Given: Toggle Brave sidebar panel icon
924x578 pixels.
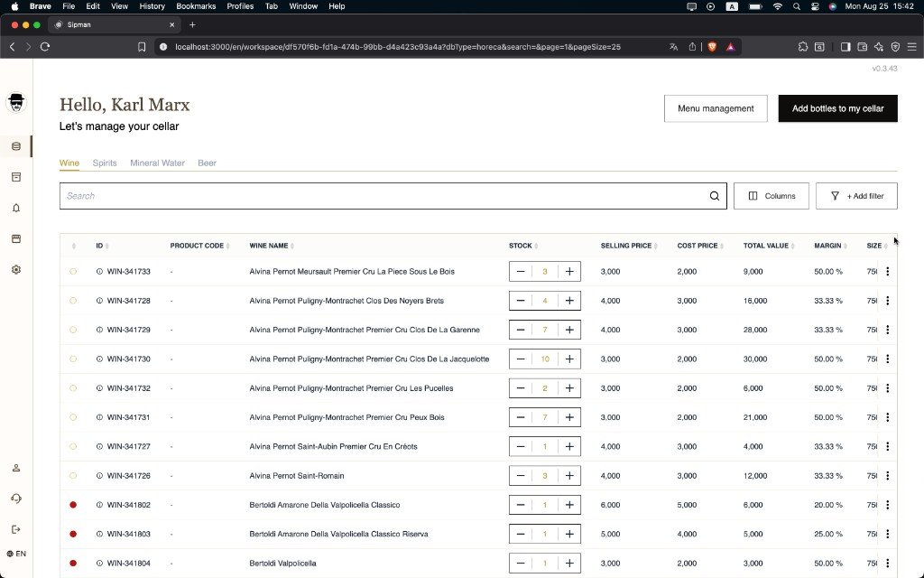Looking at the screenshot, I should click(845, 47).
